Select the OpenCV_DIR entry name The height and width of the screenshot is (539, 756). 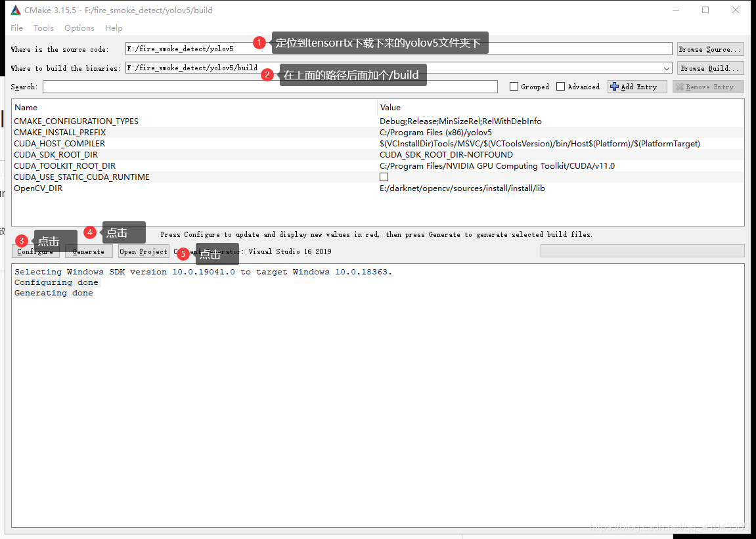38,188
